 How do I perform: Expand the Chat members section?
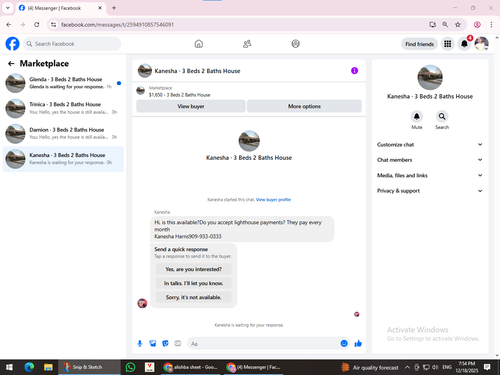(430, 160)
